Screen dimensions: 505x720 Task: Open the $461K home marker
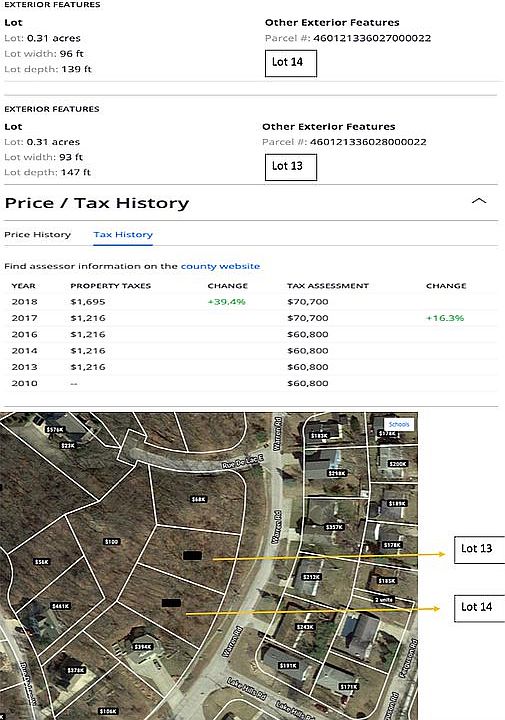pos(61,606)
